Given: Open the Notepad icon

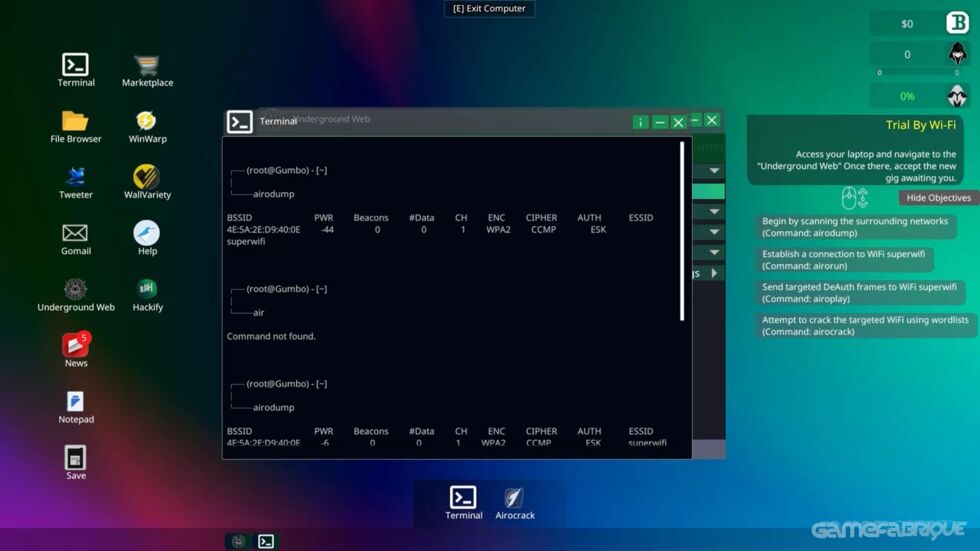Looking at the screenshot, I should [75, 402].
